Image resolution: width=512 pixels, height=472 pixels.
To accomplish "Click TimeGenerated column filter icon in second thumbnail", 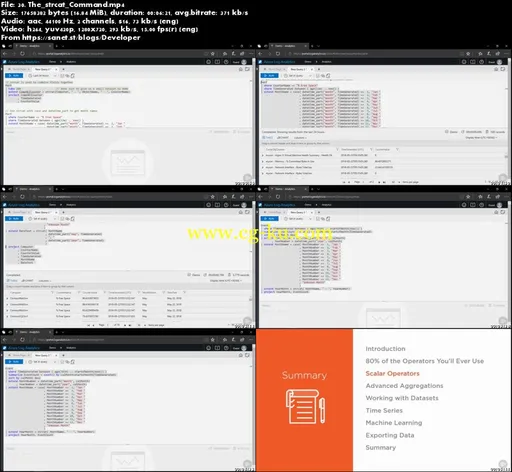I will pos(371,149).
